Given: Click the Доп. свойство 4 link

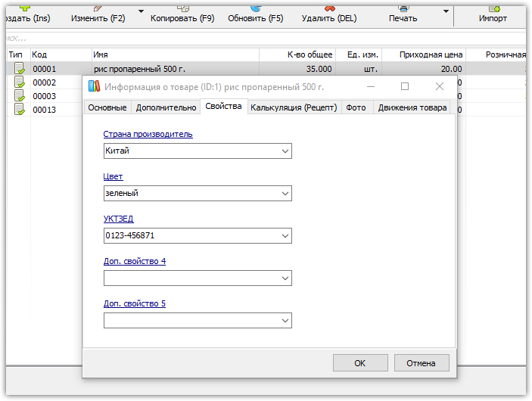Looking at the screenshot, I should (x=135, y=261).
